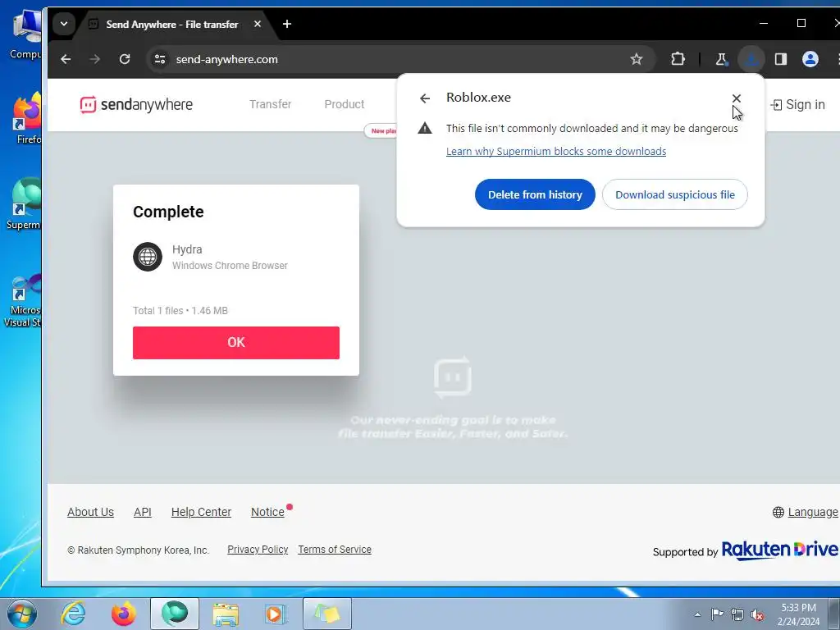Open the muted volume tray icon
Viewport: 840px width, 630px height.
(x=757, y=614)
